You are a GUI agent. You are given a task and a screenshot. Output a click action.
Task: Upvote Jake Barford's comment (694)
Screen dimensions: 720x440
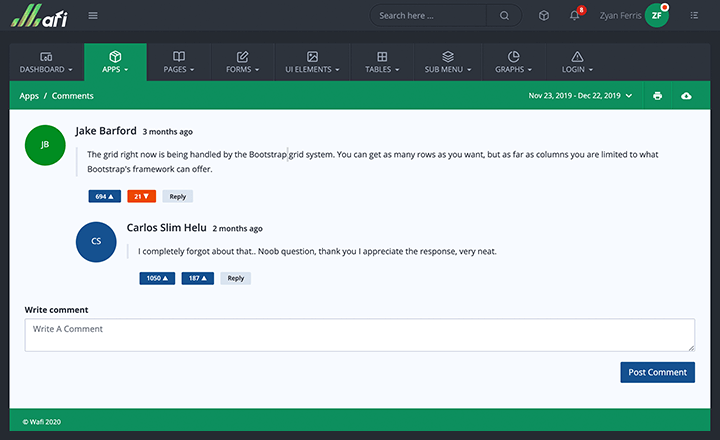pos(104,197)
